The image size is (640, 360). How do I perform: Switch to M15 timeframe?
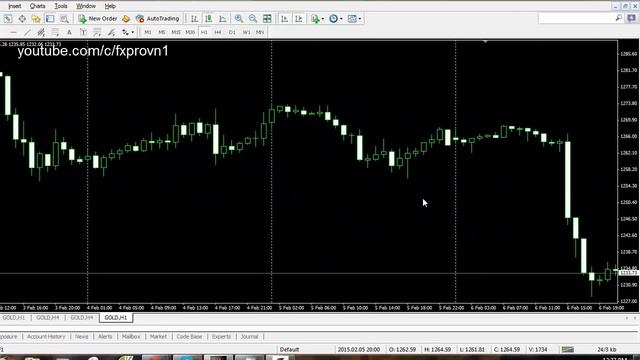[176, 32]
